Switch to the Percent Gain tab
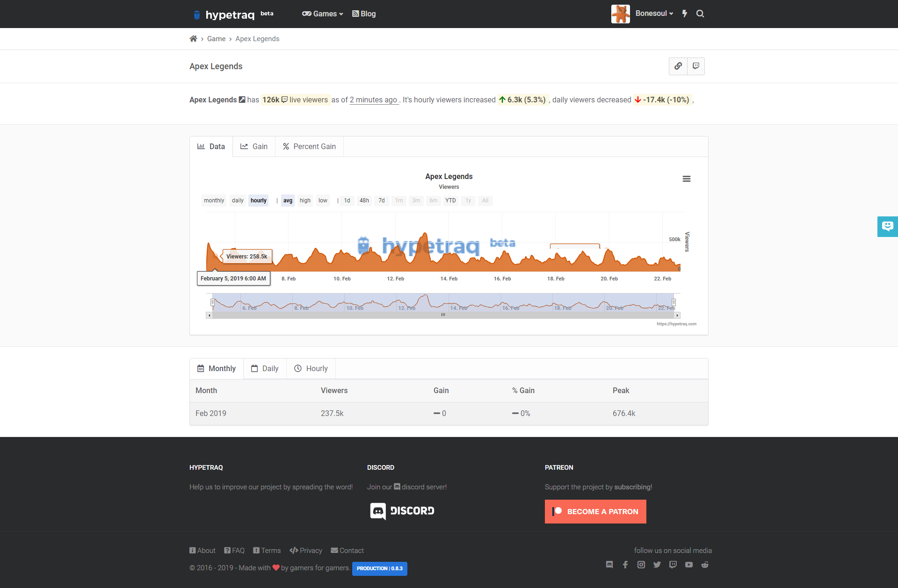 pos(309,146)
